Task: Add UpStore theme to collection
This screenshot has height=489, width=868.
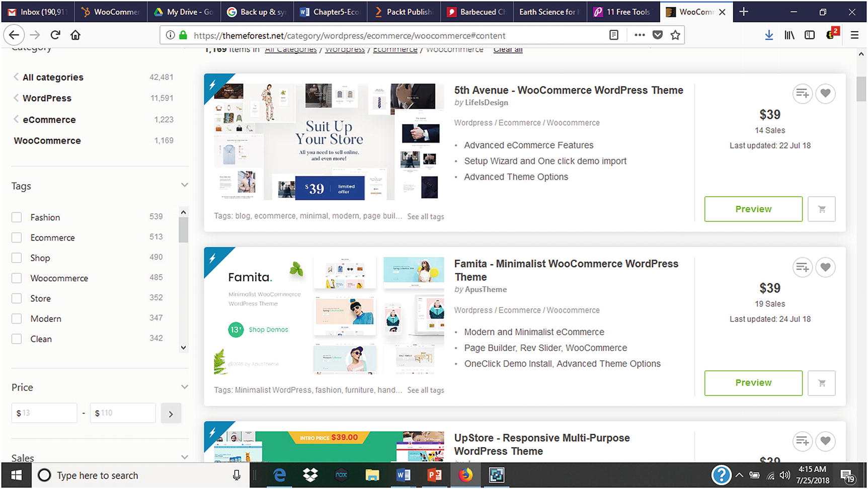Action: pyautogui.click(x=803, y=441)
